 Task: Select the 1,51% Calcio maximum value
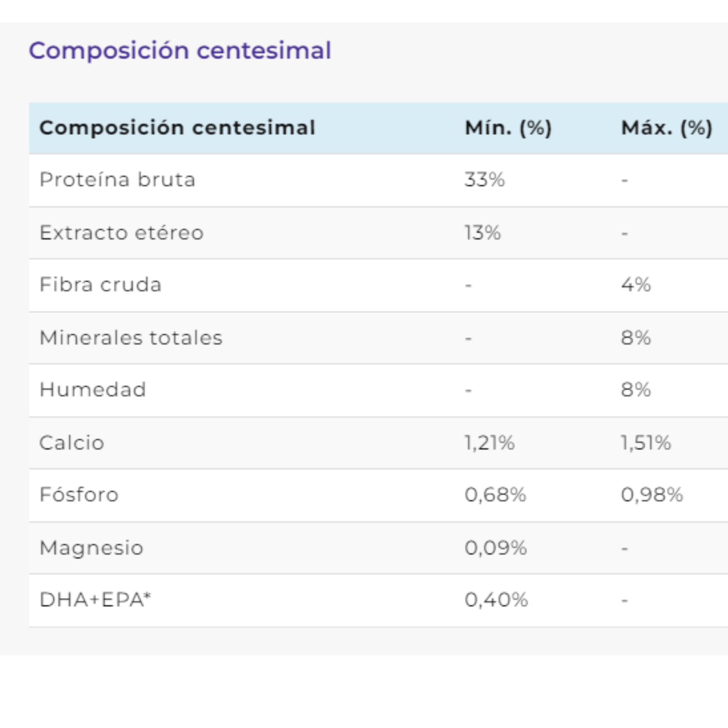646,443
